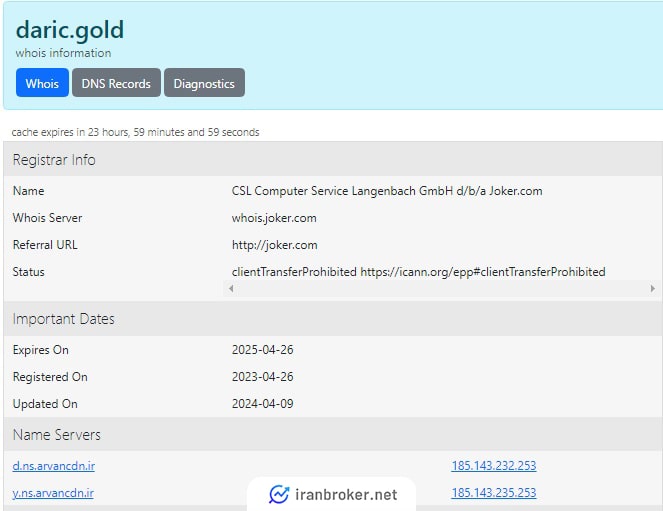Click the Name Servers section header

pos(333,434)
